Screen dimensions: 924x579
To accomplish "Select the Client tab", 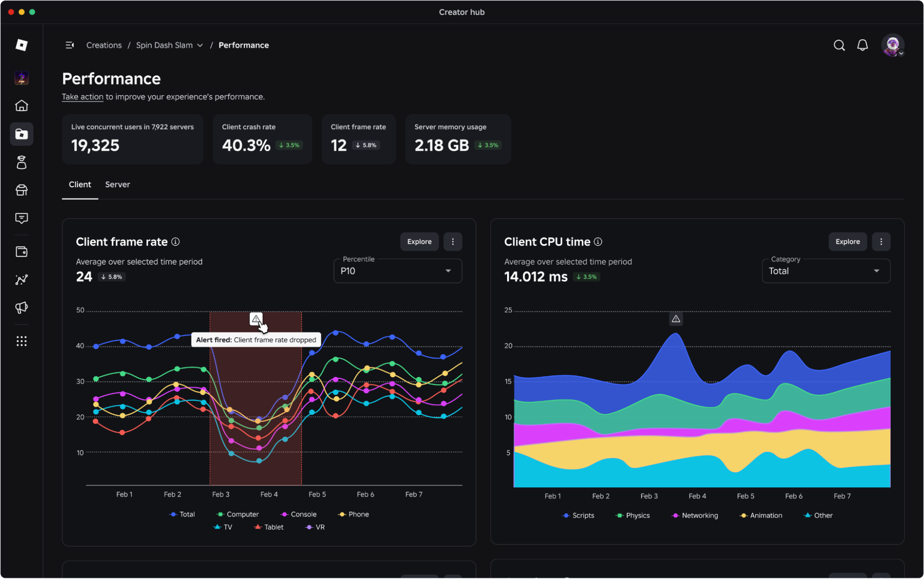I will pos(80,185).
